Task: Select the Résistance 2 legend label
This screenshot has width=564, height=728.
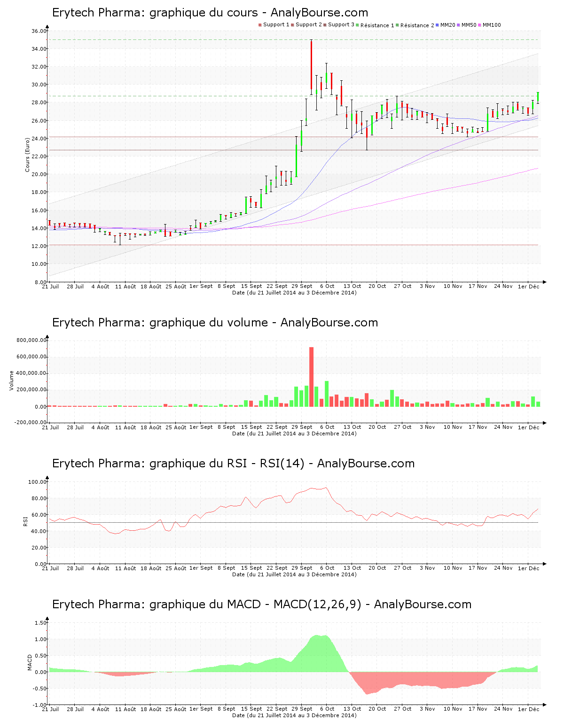Action: 417,25
